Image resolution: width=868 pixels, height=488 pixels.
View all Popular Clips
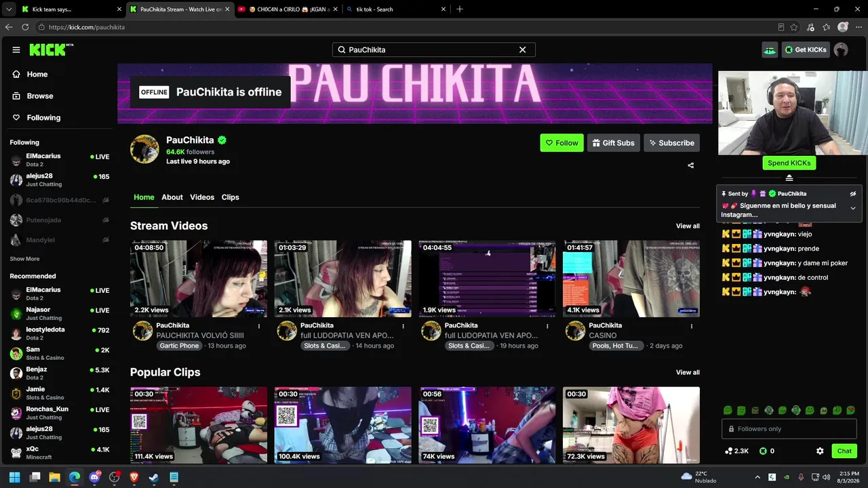pyautogui.click(x=688, y=372)
